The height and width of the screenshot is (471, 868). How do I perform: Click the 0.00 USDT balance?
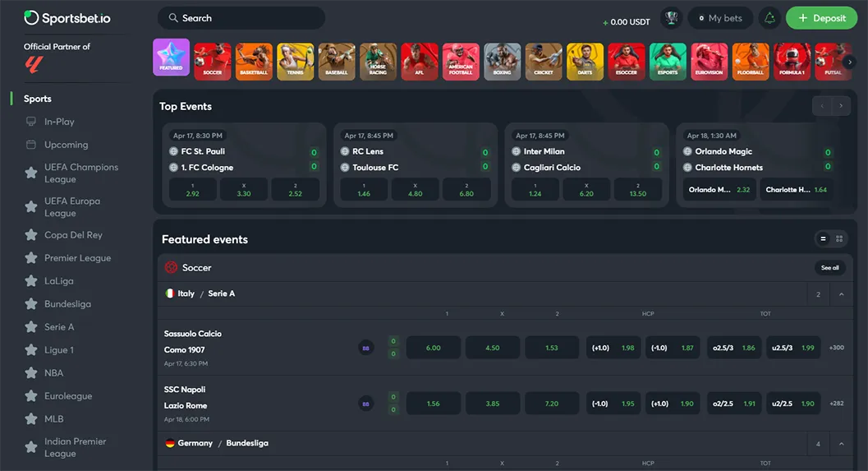(x=626, y=22)
